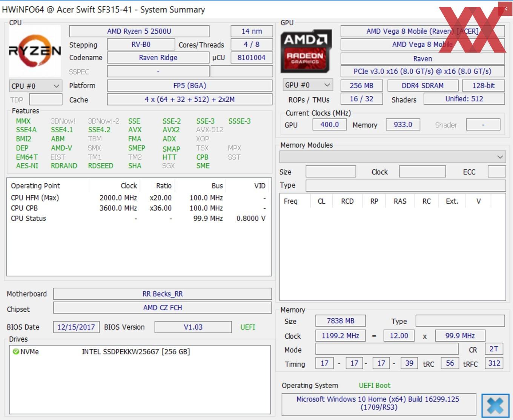Click the Raven GPU codename field
The height and width of the screenshot is (420, 513).
(422, 58)
